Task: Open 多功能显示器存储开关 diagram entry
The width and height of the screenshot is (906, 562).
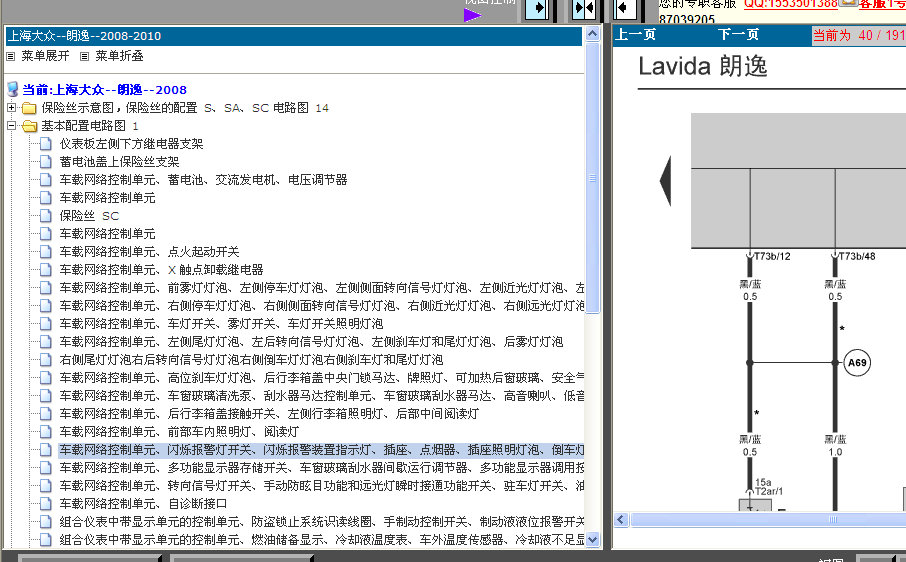Action: pos(321,467)
